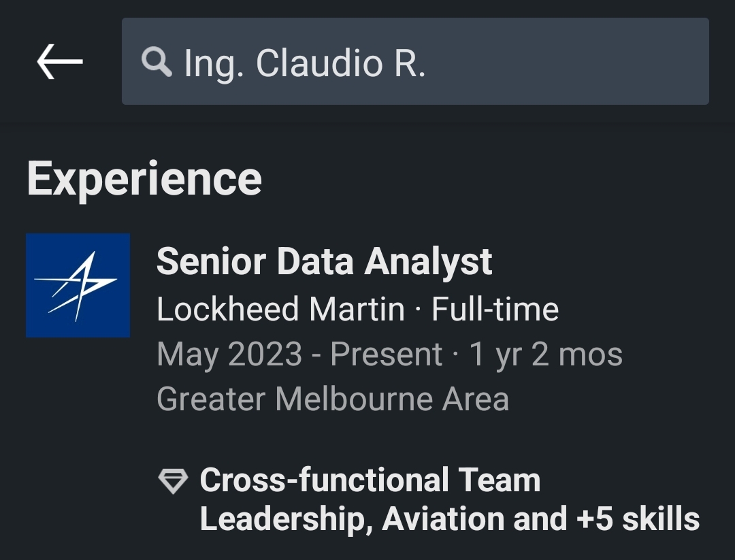Click the 1 yr 2 mos duration
The image size is (735, 560).
tap(546, 355)
